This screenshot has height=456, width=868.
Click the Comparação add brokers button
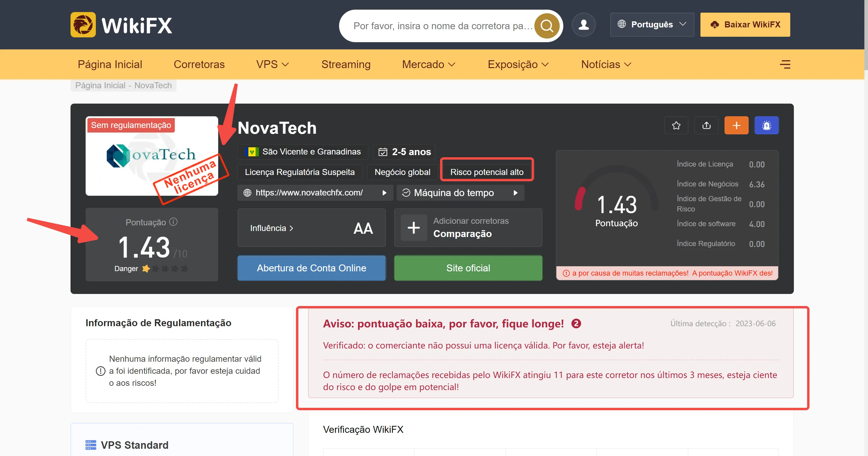[x=468, y=228]
